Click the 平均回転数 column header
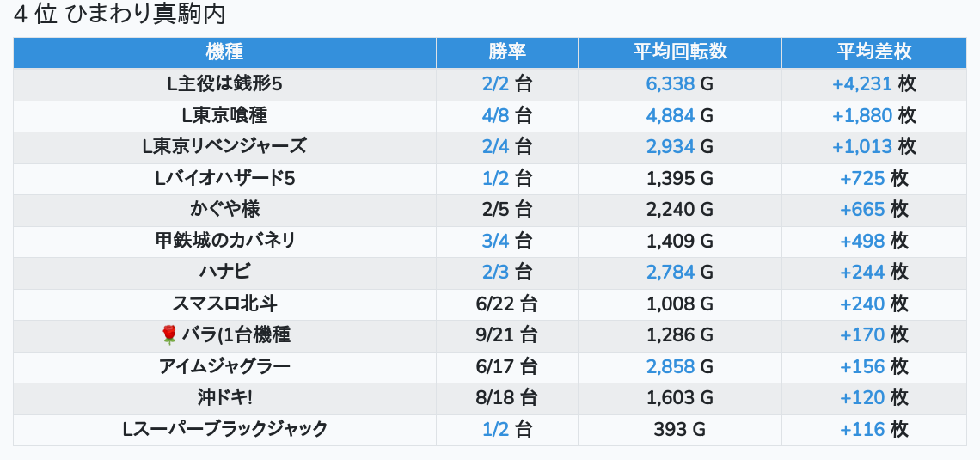The width and height of the screenshot is (980, 460). coord(680,52)
